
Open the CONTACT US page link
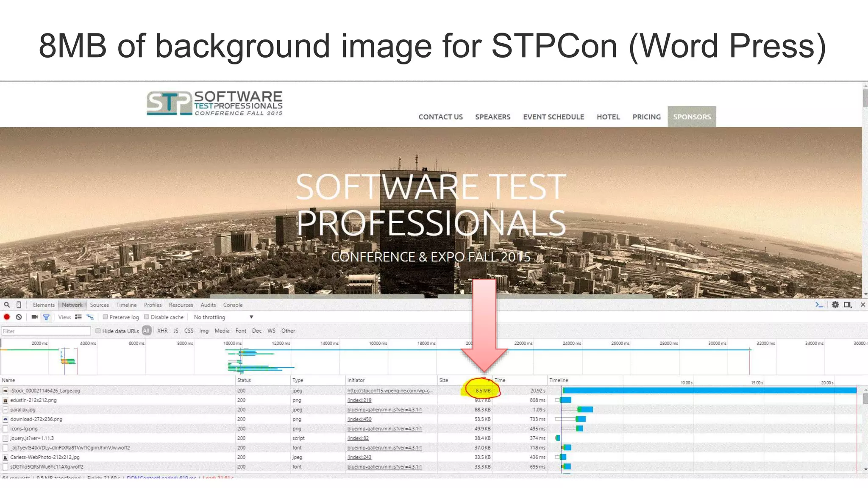click(x=440, y=117)
